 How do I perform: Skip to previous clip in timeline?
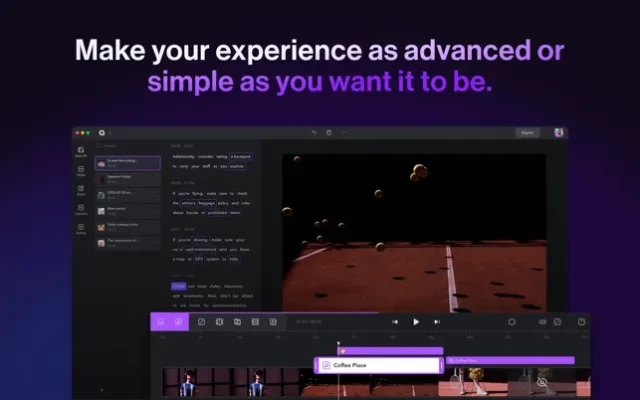coord(395,322)
